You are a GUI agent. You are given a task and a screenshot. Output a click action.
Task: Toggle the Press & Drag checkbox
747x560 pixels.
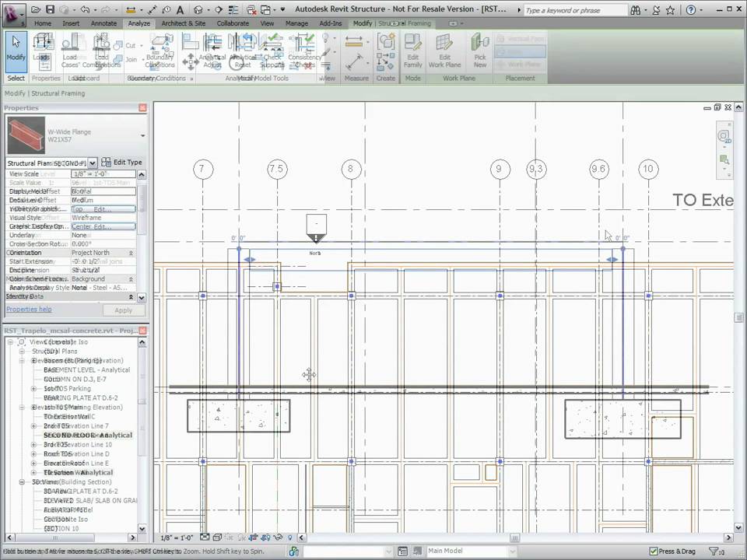point(653,551)
